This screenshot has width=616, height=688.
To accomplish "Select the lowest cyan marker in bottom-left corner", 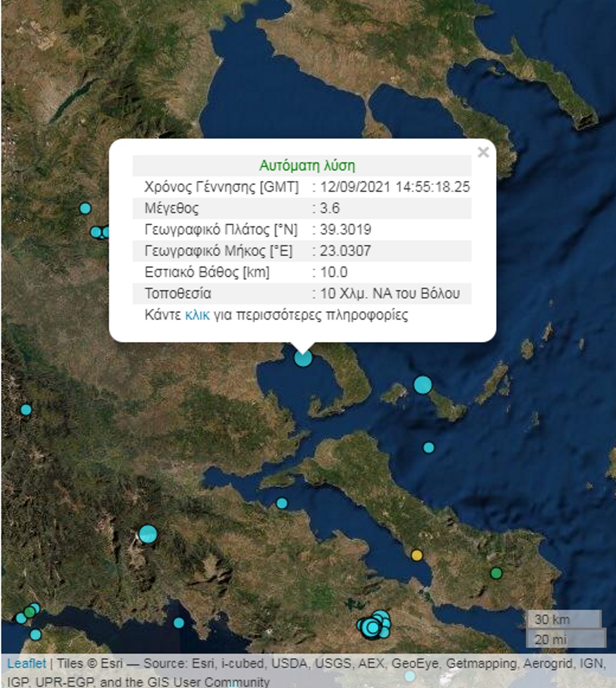I will [x=36, y=635].
